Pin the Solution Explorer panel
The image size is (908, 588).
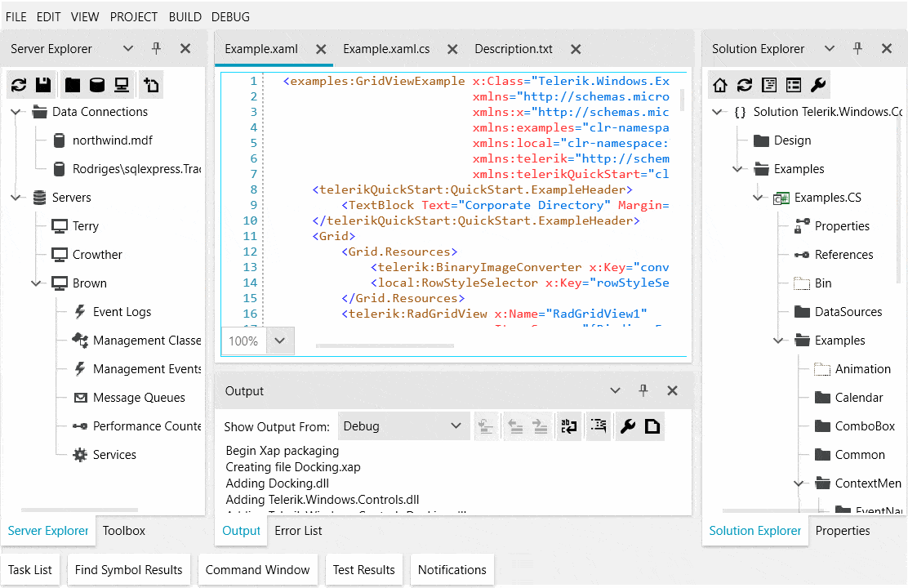[x=857, y=49]
